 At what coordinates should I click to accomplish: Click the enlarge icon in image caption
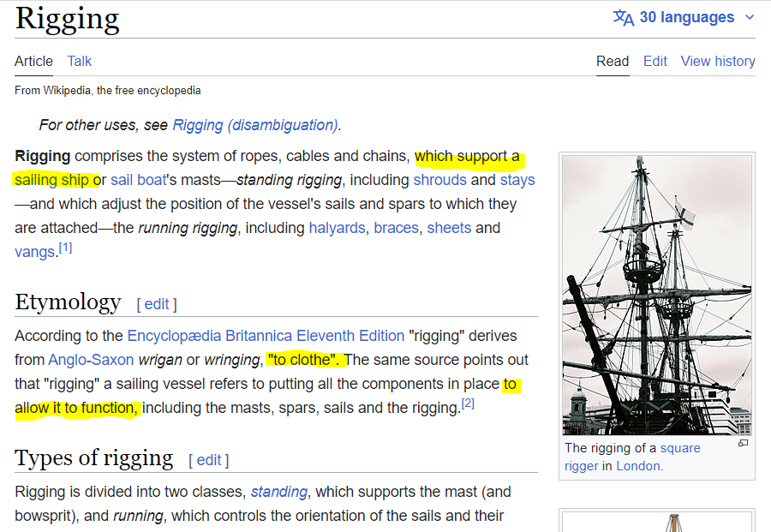click(x=744, y=444)
